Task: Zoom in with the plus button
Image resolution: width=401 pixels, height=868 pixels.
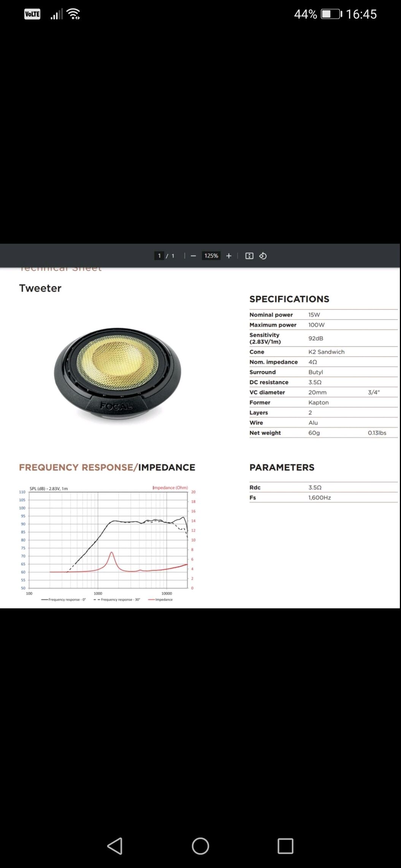Action: (x=229, y=256)
